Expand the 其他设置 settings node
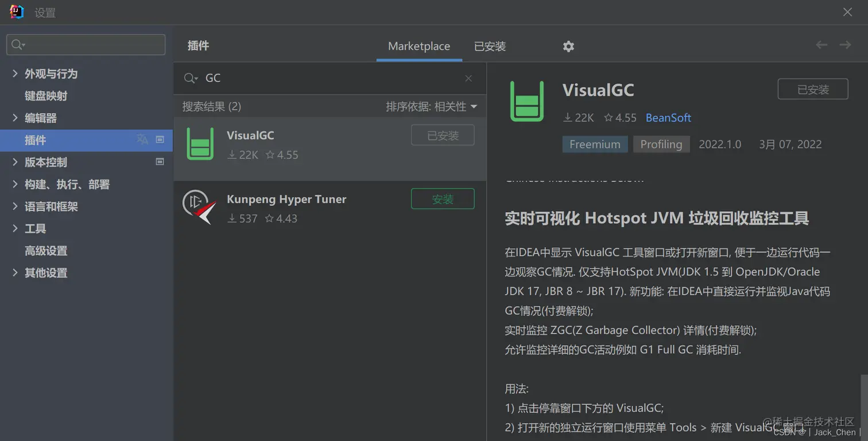Image resolution: width=868 pixels, height=441 pixels. 15,272
